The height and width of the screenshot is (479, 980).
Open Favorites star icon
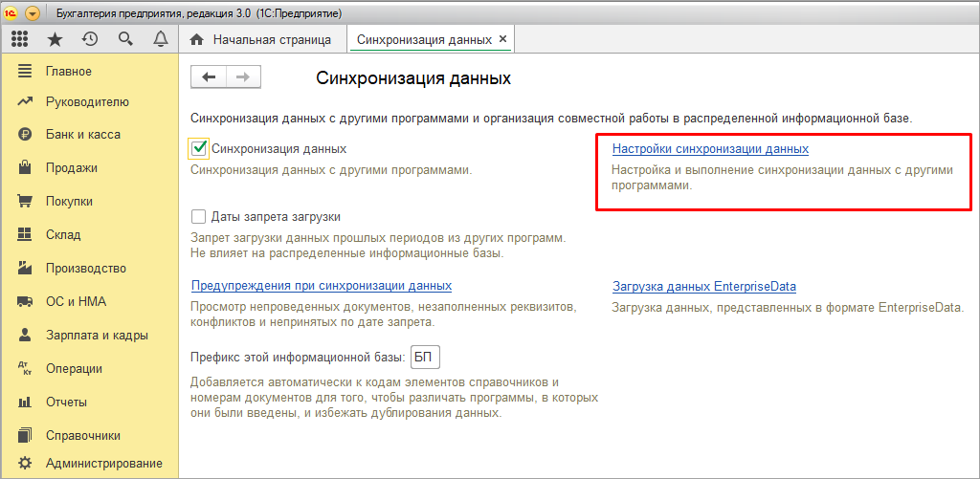pyautogui.click(x=56, y=39)
